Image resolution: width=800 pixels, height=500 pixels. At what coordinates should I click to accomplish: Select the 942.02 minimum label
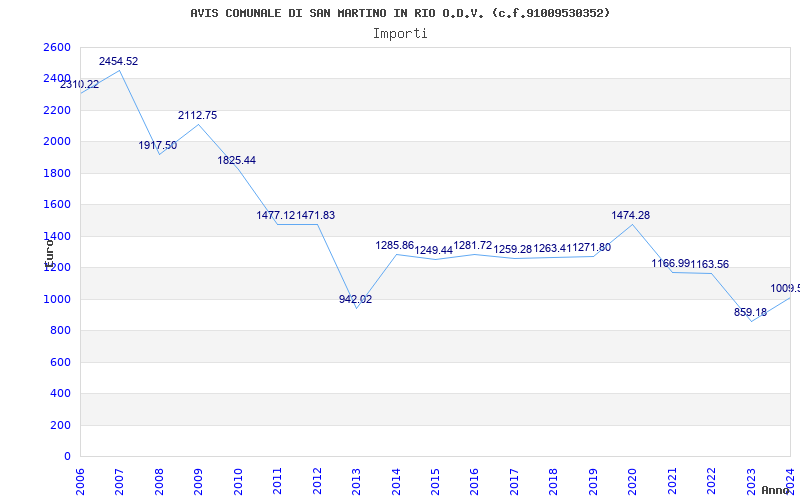coord(356,299)
